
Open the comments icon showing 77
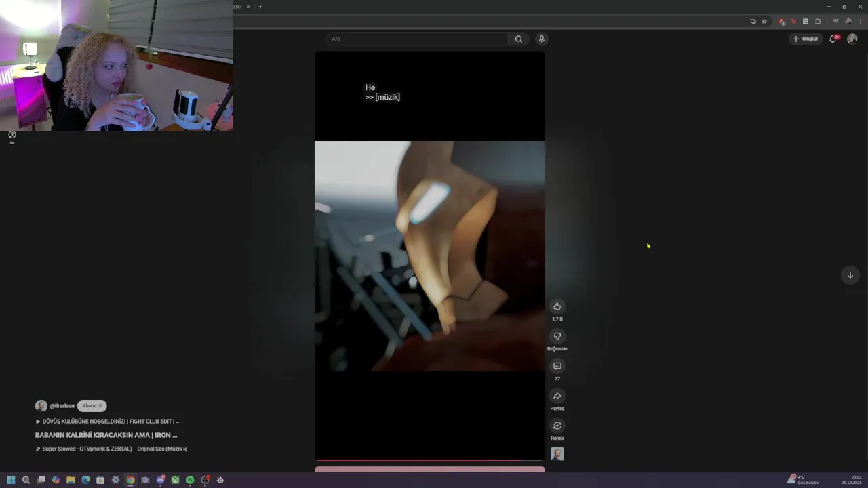(x=557, y=366)
